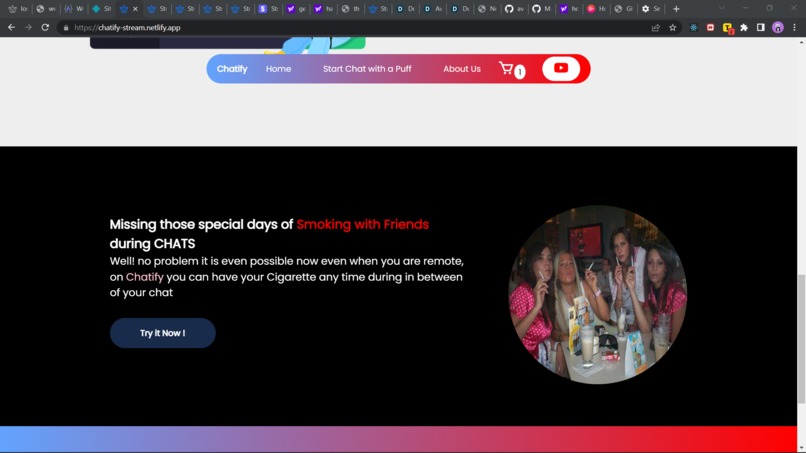This screenshot has width=806, height=453.
Task: Open the About Us page
Action: (x=462, y=69)
